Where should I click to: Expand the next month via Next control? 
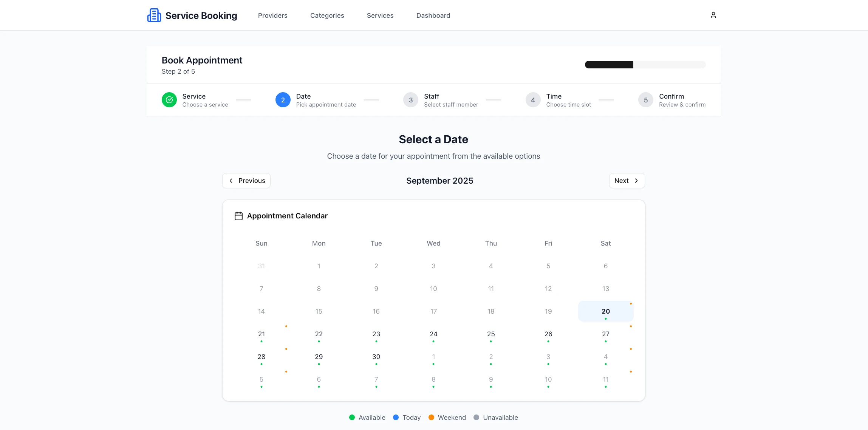[x=627, y=181]
